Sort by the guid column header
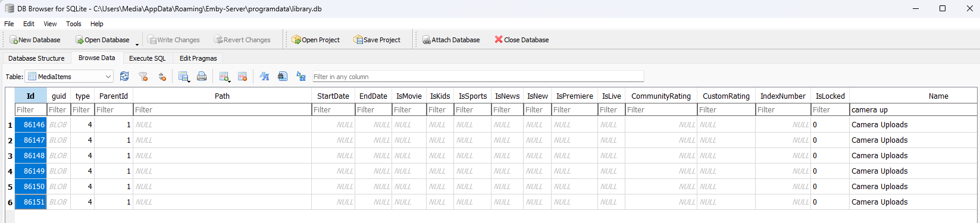The height and width of the screenshot is (223, 980). (59, 96)
